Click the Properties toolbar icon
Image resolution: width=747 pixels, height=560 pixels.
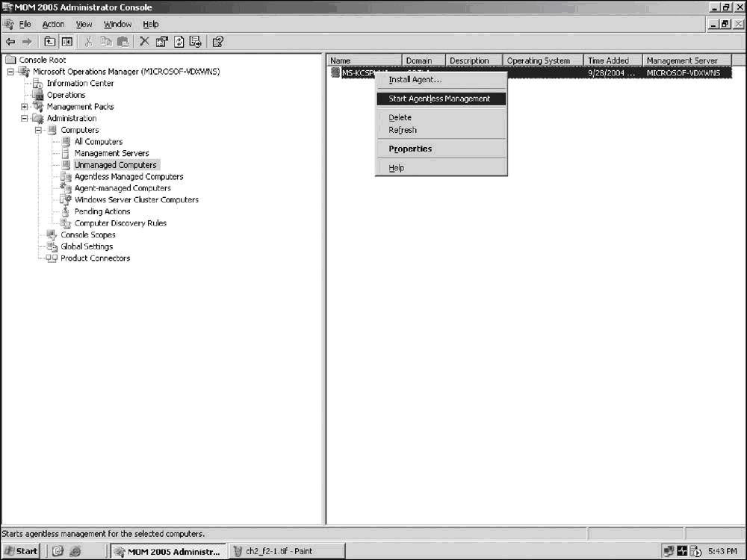click(x=161, y=42)
